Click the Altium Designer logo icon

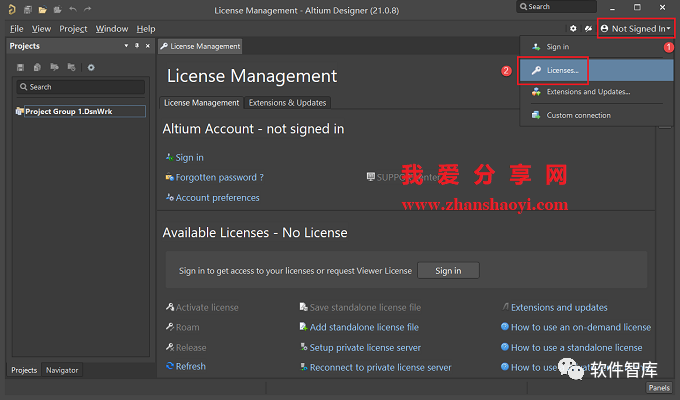pyautogui.click(x=12, y=9)
